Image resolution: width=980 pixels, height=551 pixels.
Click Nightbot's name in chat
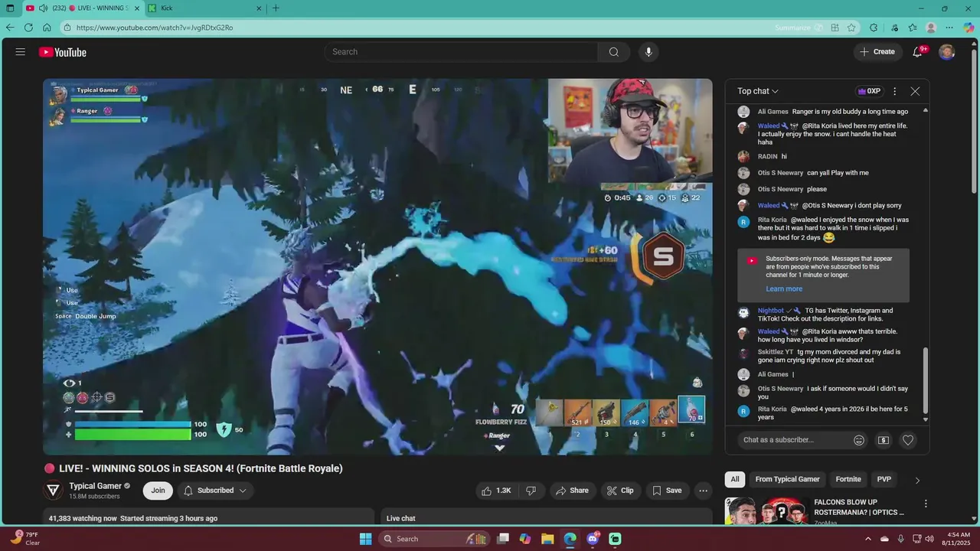click(x=771, y=311)
